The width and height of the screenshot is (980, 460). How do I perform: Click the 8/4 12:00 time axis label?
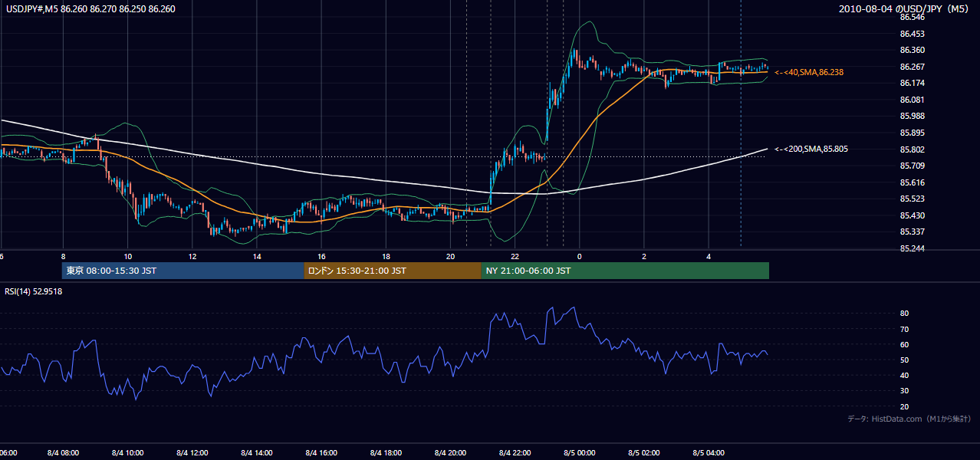pos(192,453)
